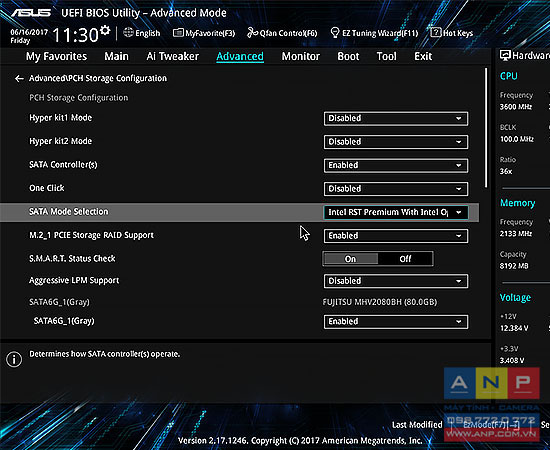Open M.2_1 PCIE Storage RAID Support dropdown
The image size is (550, 450).
[396, 236]
